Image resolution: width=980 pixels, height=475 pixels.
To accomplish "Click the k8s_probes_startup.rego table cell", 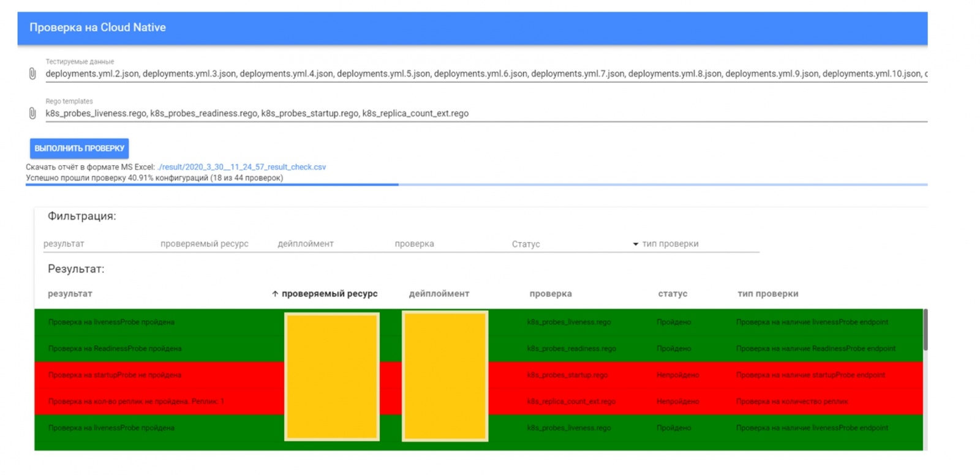I will tap(567, 375).
